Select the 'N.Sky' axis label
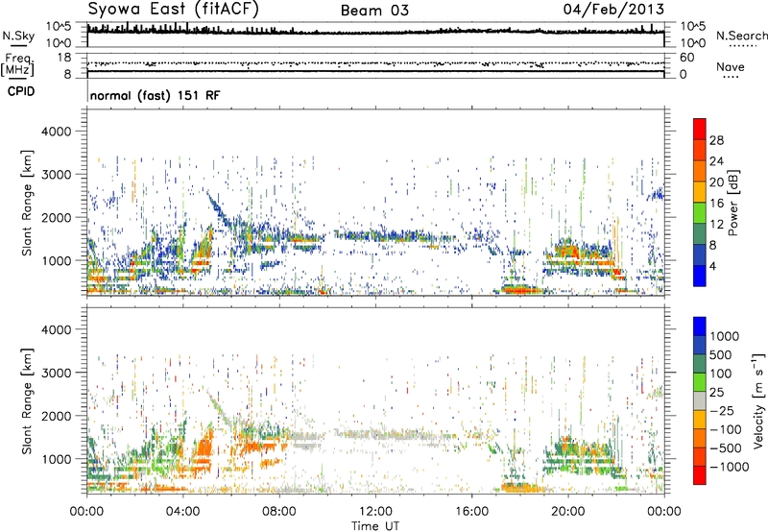This screenshot has width=768, height=532. click(18, 36)
